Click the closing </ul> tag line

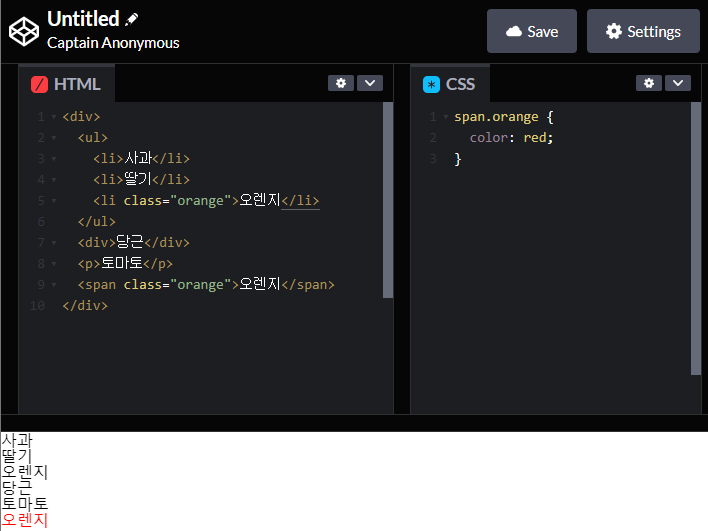coord(97,222)
